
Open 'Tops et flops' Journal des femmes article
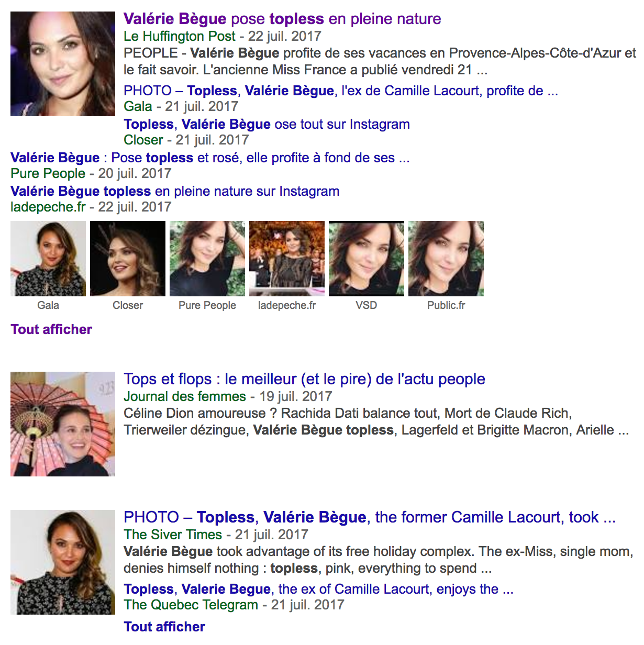tap(304, 379)
